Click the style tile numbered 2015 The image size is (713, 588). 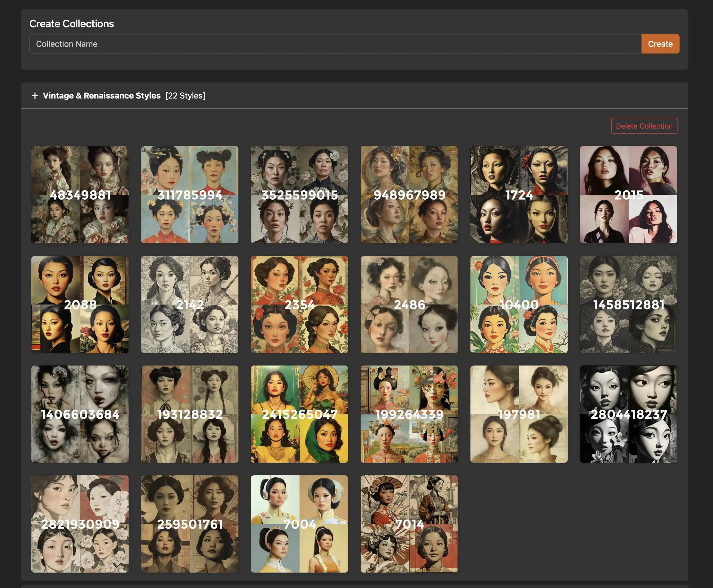[628, 194]
